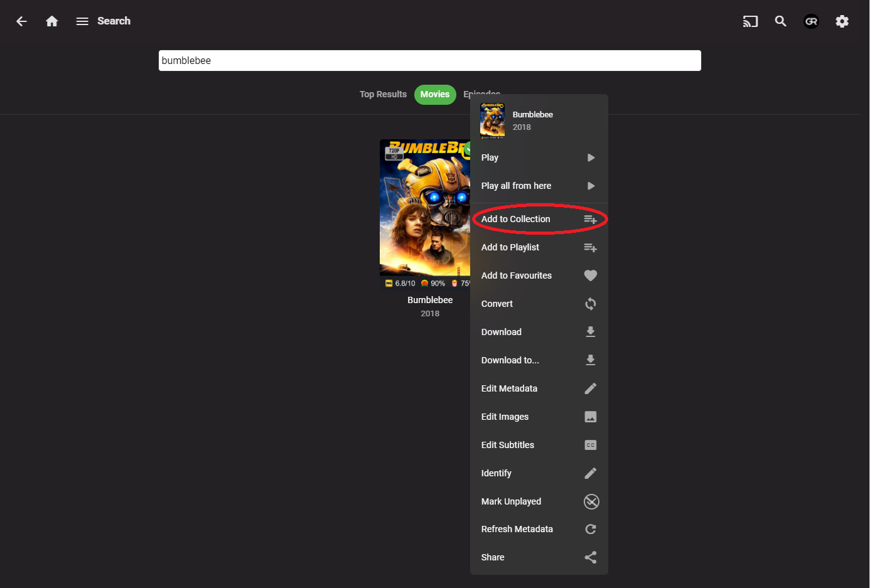The width and height of the screenshot is (870, 588).
Task: Open Edit Images from the menu
Action: pyautogui.click(x=539, y=417)
